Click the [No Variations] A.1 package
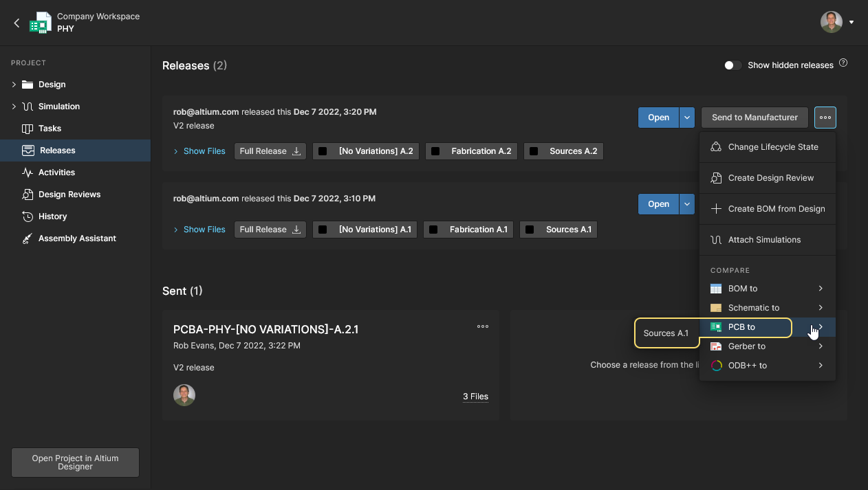868x490 pixels. (x=365, y=230)
